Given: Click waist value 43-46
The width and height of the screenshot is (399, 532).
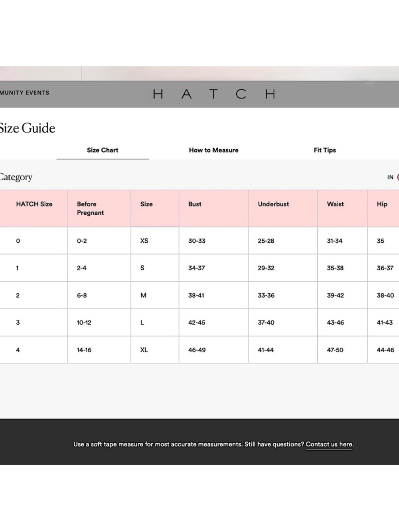Looking at the screenshot, I should click(335, 322).
